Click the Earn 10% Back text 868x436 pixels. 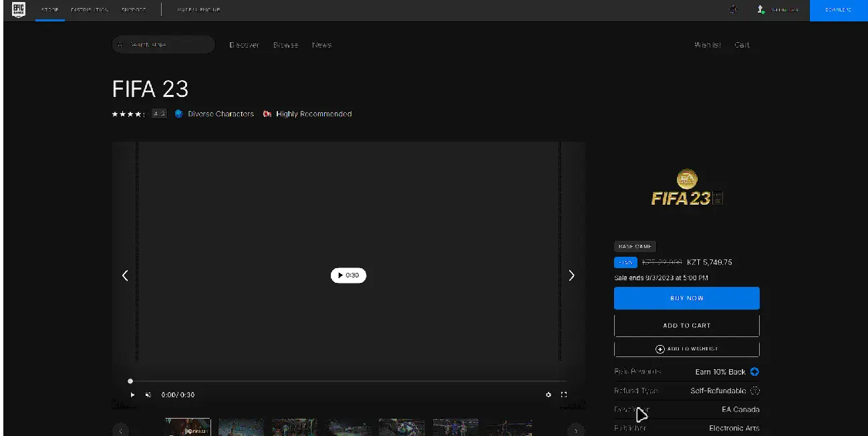click(720, 372)
